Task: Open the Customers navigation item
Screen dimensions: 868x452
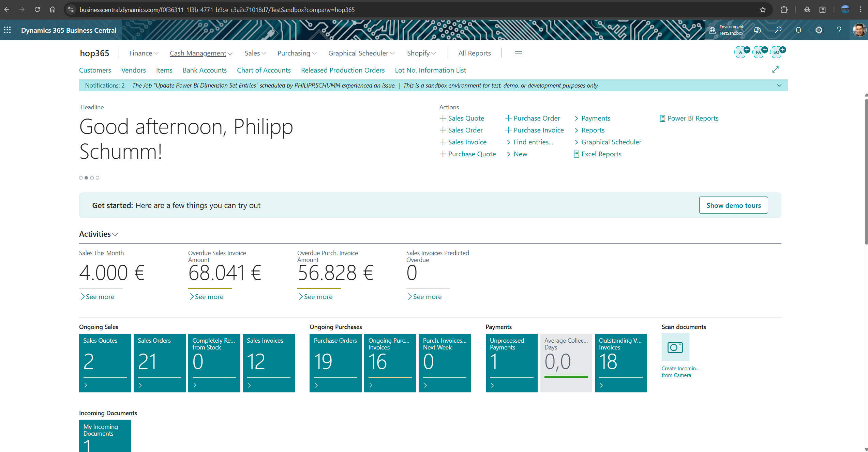Action: click(x=95, y=70)
